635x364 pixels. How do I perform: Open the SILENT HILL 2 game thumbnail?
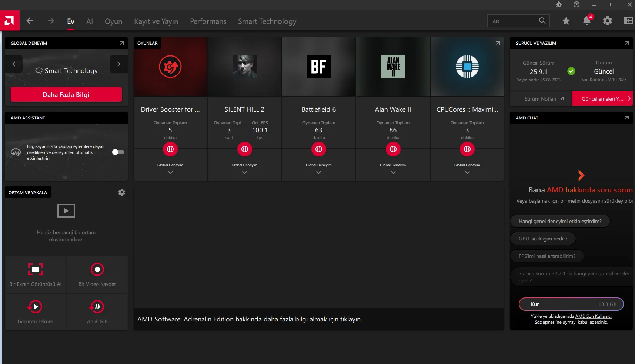[x=245, y=67]
